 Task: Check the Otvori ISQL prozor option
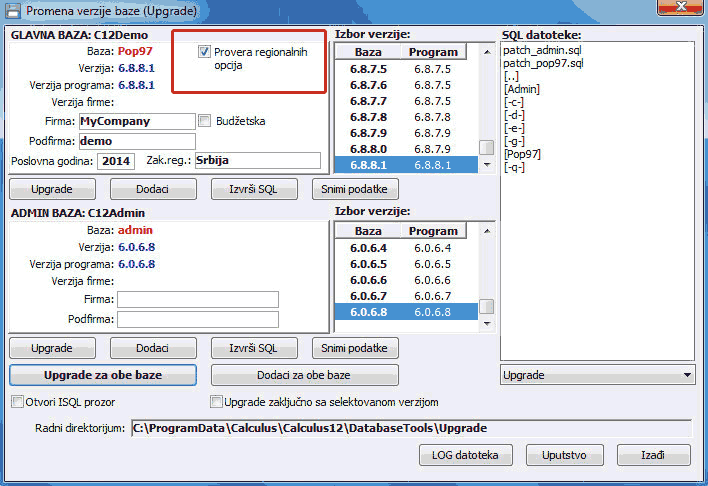point(17,402)
